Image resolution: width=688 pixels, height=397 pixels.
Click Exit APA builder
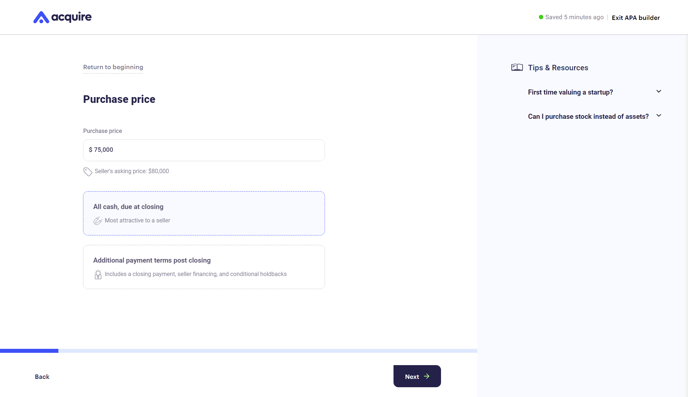click(x=635, y=18)
